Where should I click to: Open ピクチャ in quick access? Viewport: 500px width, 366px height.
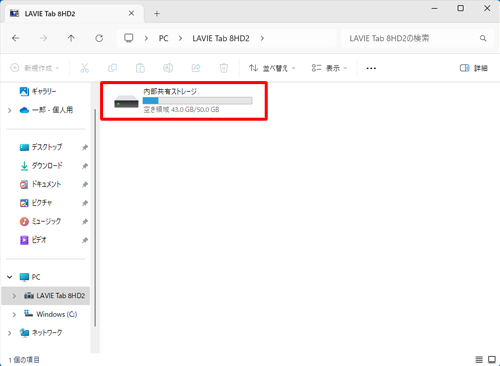click(36, 203)
